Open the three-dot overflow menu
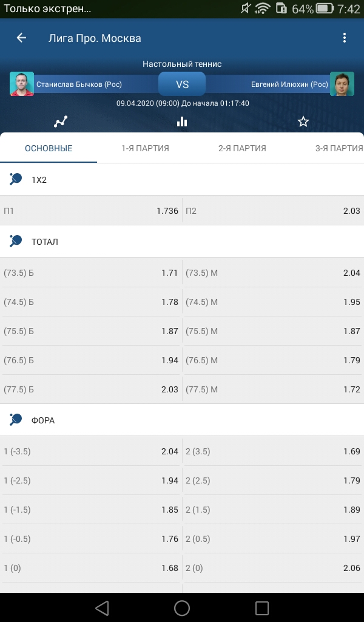 coord(344,38)
